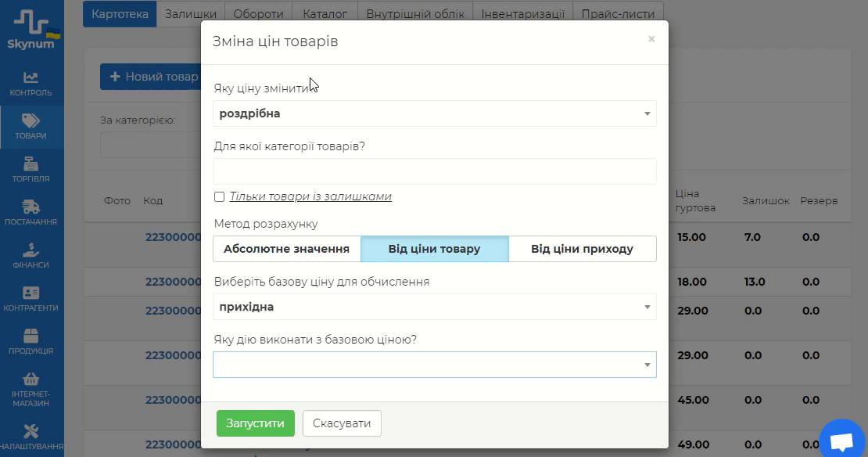Open the chat support bubble

click(x=841, y=442)
